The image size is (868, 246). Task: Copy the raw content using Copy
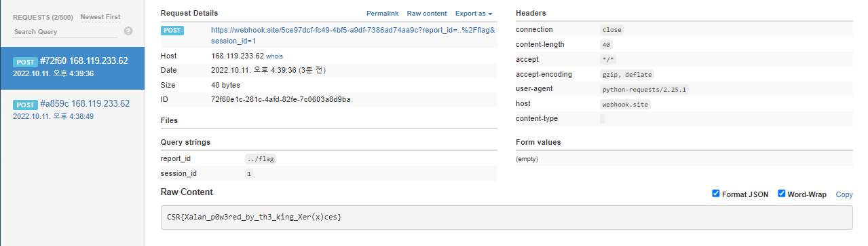tap(844, 194)
